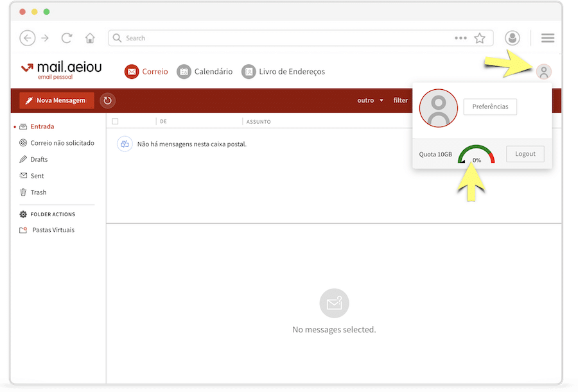This screenshot has width=578, height=392.
Task: Open Livro de Endereços address book
Action: pyautogui.click(x=283, y=72)
